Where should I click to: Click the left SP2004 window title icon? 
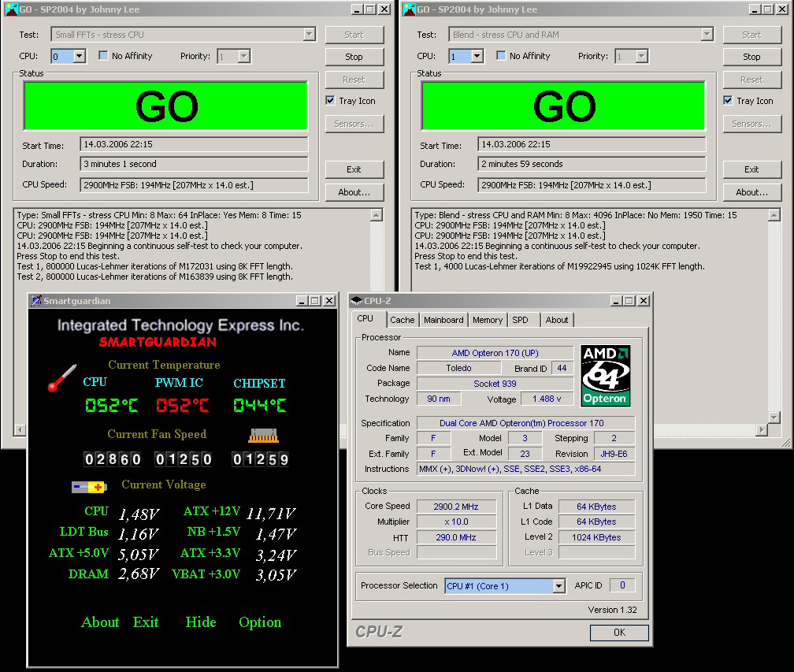click(x=12, y=9)
